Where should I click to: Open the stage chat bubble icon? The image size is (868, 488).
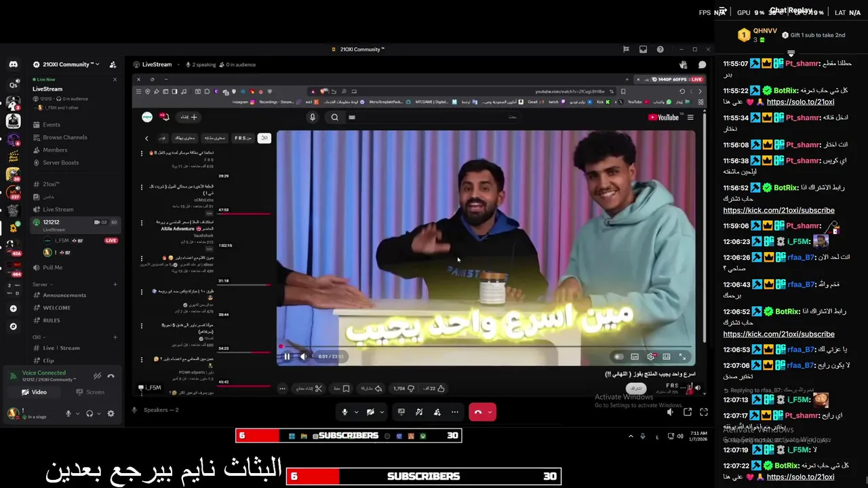(x=703, y=64)
